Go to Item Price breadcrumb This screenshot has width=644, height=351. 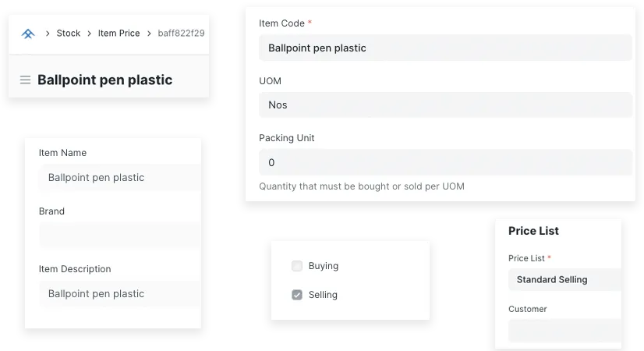pos(119,34)
